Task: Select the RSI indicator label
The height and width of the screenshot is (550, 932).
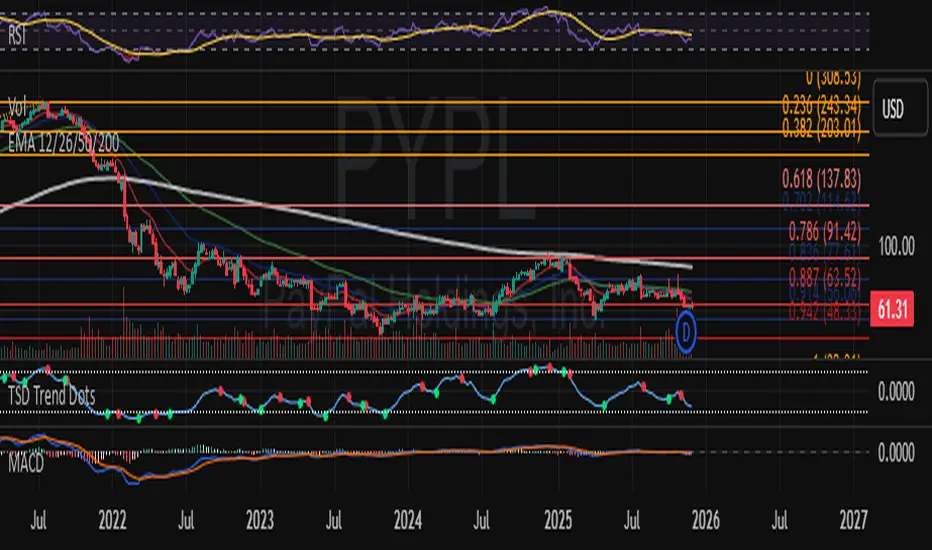Action: coord(17,36)
